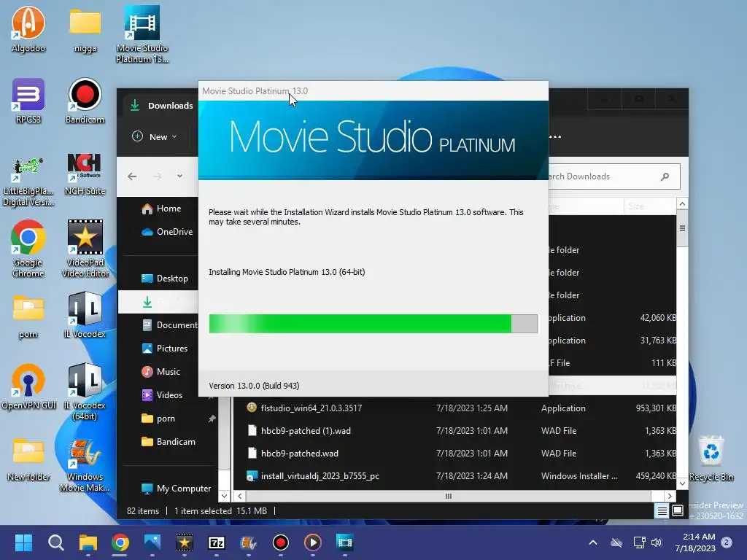The width and height of the screenshot is (747, 560).
Task: Open Desktop in Explorer sidebar
Action: coord(164,279)
